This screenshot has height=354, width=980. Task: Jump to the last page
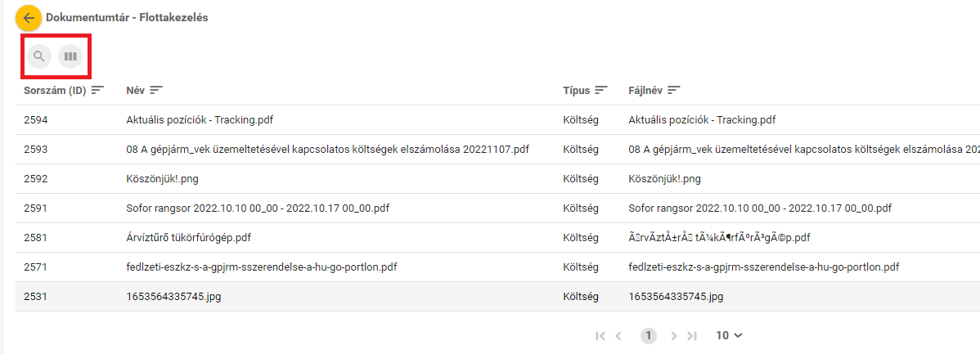pyautogui.click(x=692, y=335)
